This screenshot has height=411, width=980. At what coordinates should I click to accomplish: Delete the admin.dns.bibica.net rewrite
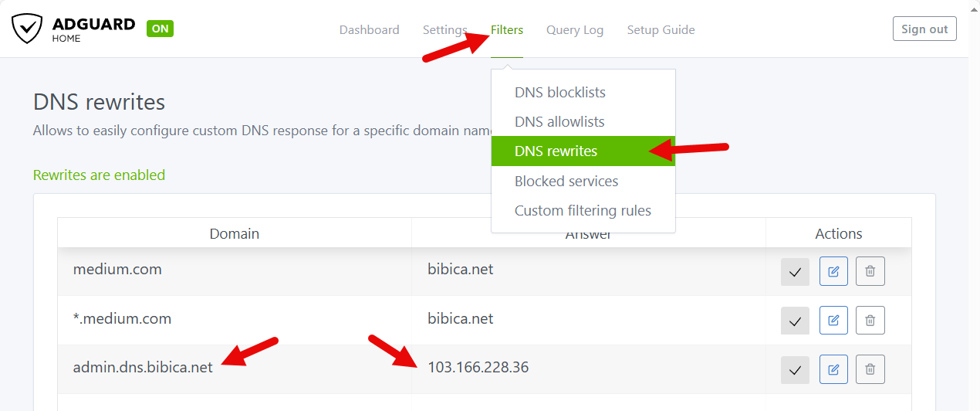pos(870,369)
